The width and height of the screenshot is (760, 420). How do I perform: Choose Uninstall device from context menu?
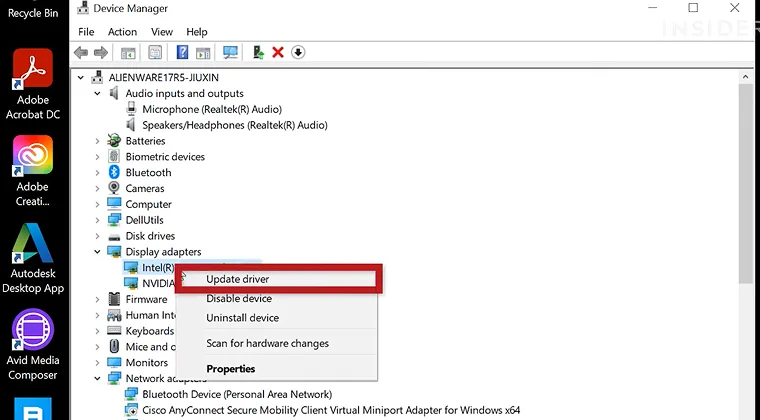point(276,318)
